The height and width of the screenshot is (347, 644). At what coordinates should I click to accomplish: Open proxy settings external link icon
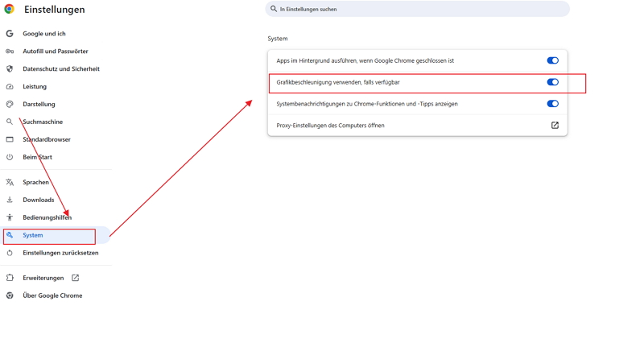(555, 126)
